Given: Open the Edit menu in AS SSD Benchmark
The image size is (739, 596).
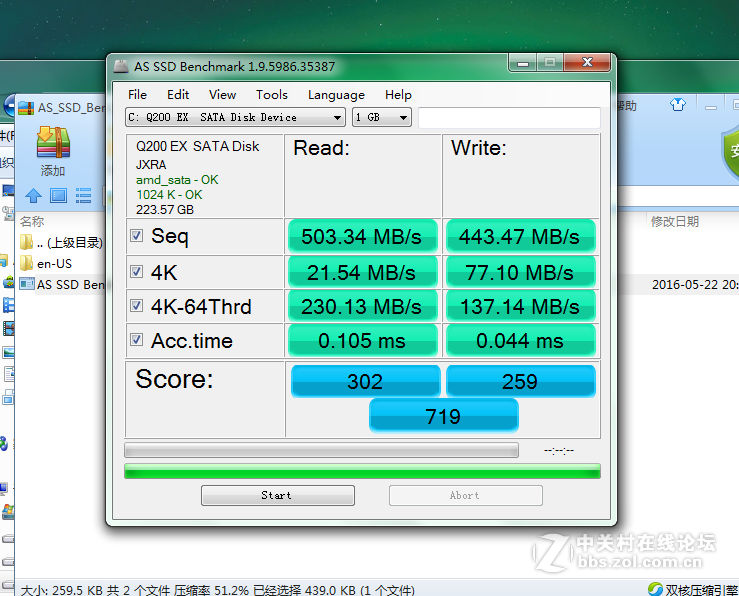Looking at the screenshot, I should tap(178, 95).
